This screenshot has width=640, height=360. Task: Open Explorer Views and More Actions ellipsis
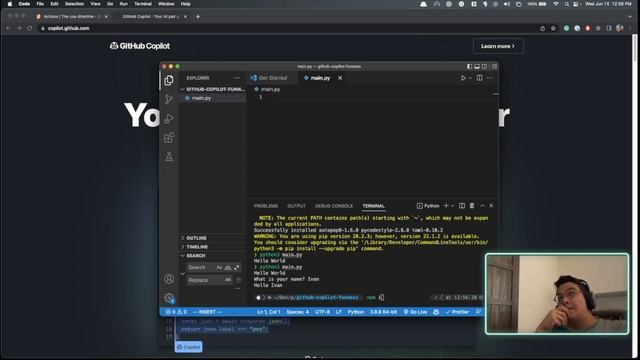(x=237, y=78)
